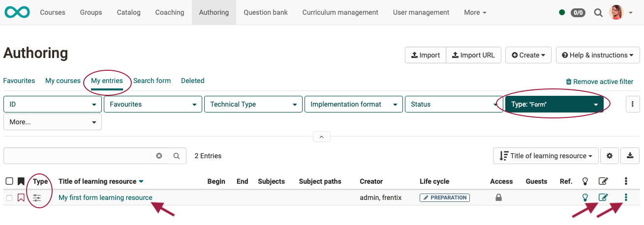Sort by Access column header
Image resolution: width=644 pixels, height=225 pixels.
501,181
